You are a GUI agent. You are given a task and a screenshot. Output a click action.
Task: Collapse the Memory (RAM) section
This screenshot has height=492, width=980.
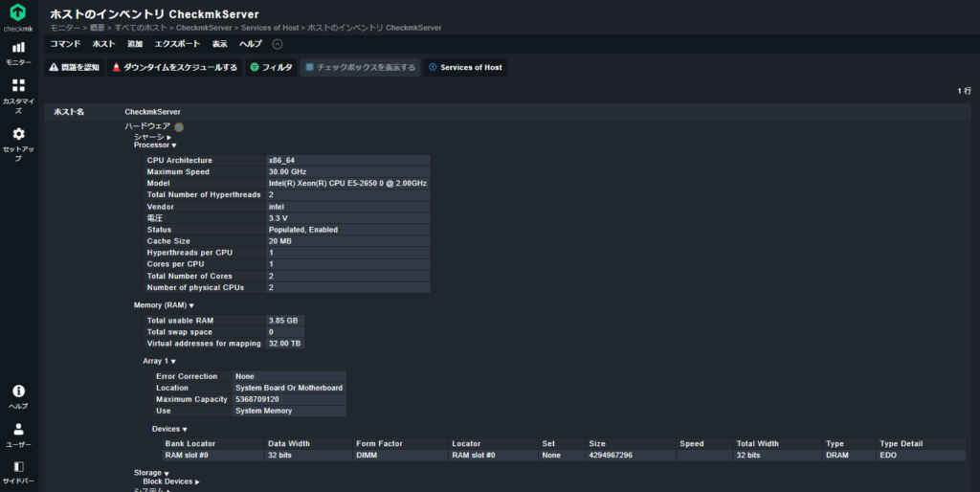pyautogui.click(x=164, y=305)
